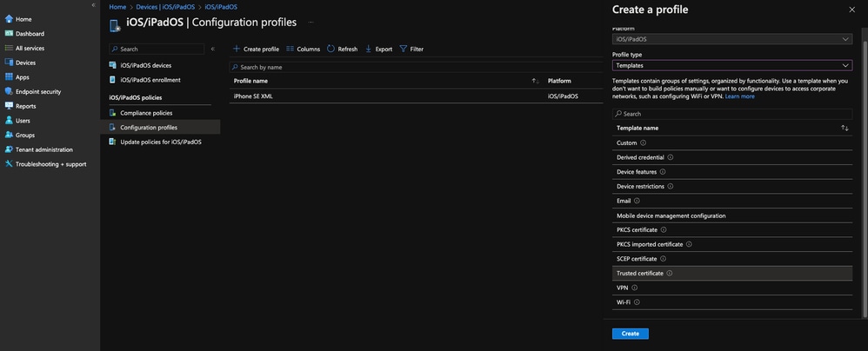Click the Search by name field
This screenshot has width=868, height=351.
416,67
